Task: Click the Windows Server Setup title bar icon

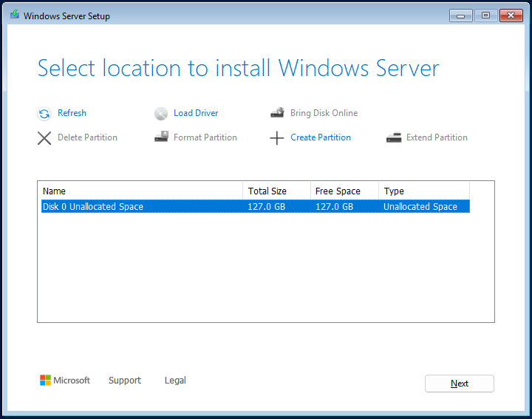Action: tap(14, 14)
